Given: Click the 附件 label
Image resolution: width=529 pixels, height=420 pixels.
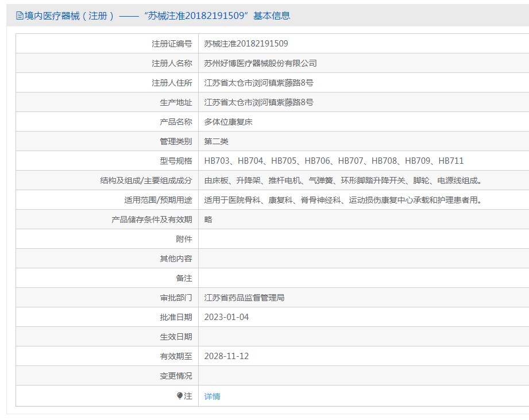Looking at the screenshot, I should pos(184,239).
